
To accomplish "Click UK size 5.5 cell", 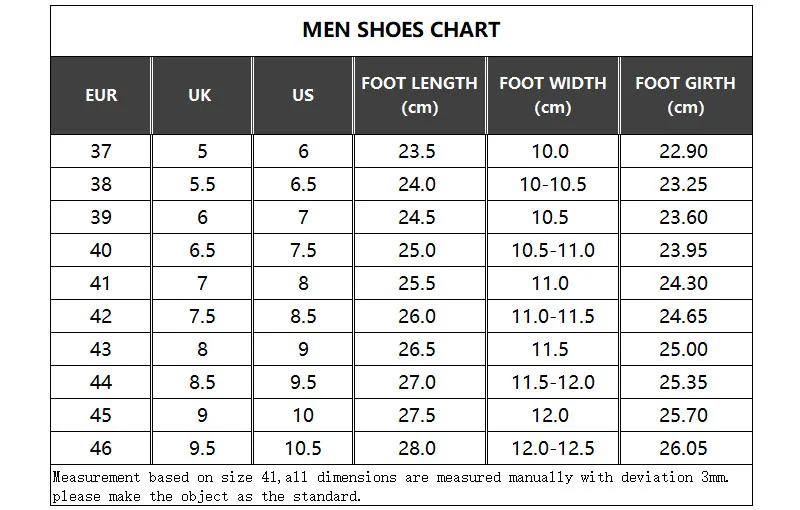I will tap(200, 184).
